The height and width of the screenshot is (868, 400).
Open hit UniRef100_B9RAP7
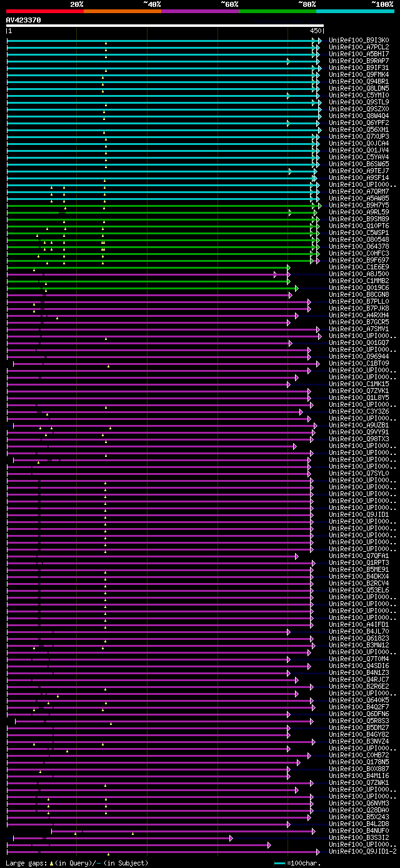coord(359,61)
